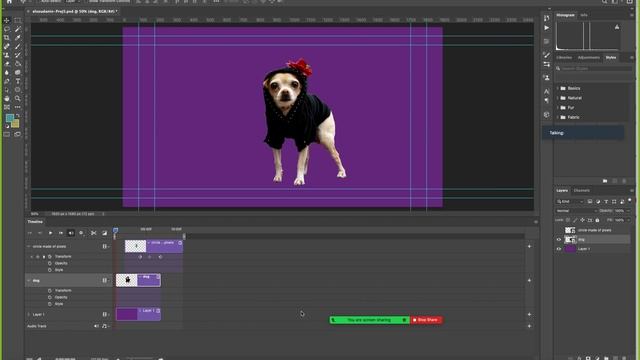Open the Character panel icon
640x360 pixels.
547,91
